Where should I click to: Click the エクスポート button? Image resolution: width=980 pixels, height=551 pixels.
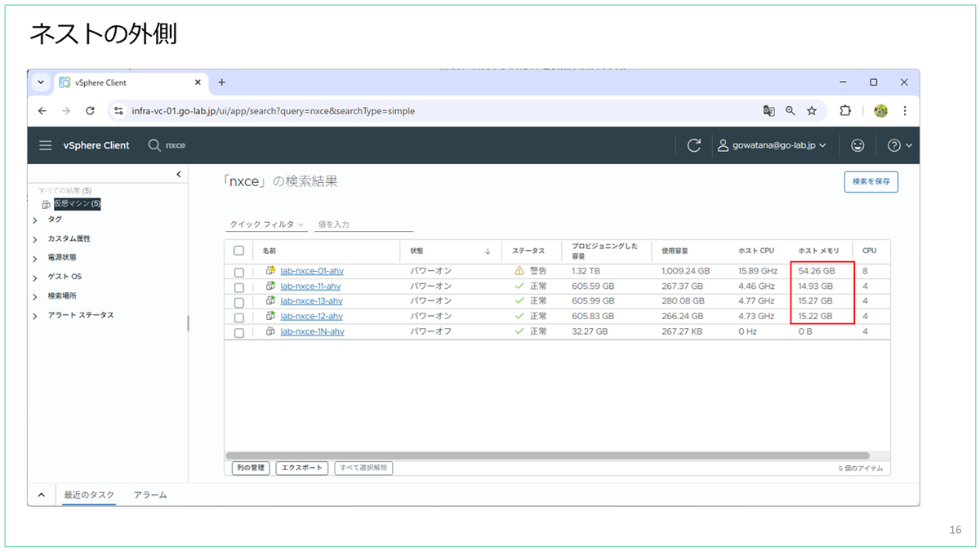coord(302,469)
